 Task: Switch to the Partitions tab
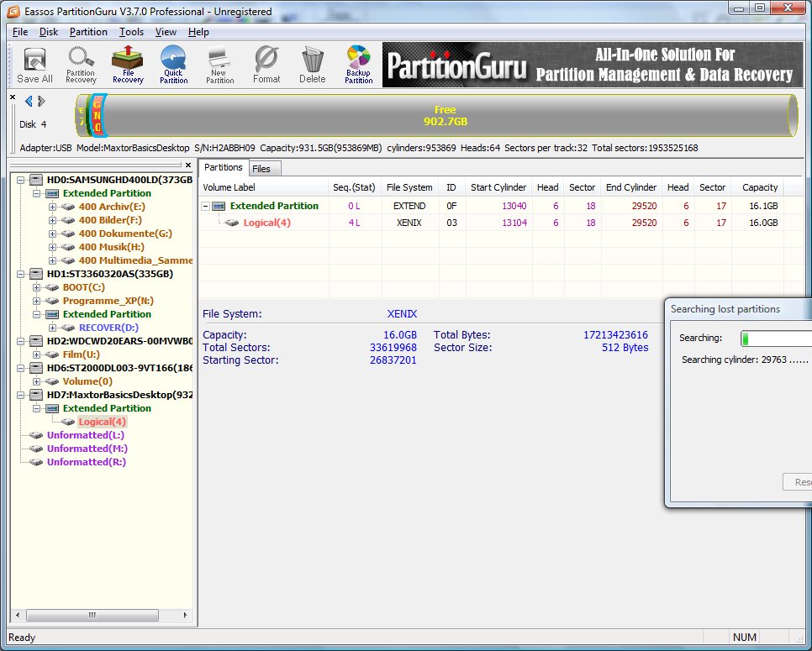pyautogui.click(x=224, y=167)
